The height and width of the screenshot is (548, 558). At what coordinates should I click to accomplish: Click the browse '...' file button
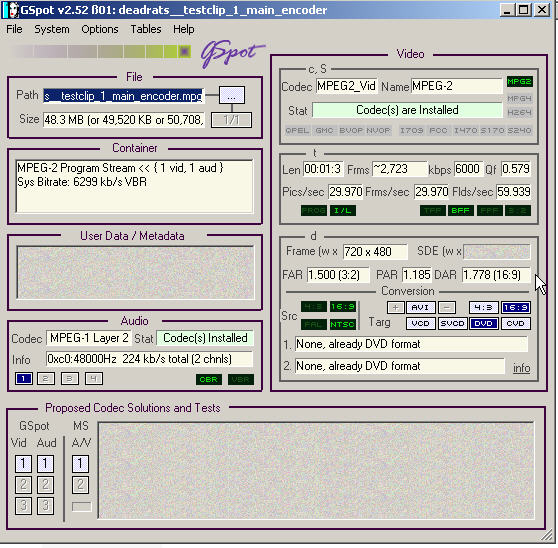coord(232,95)
